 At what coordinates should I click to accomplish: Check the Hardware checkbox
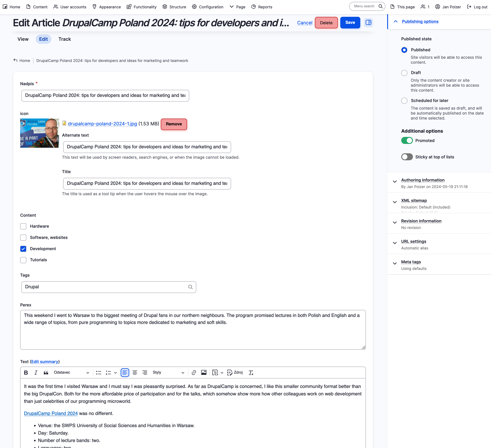tap(23, 226)
